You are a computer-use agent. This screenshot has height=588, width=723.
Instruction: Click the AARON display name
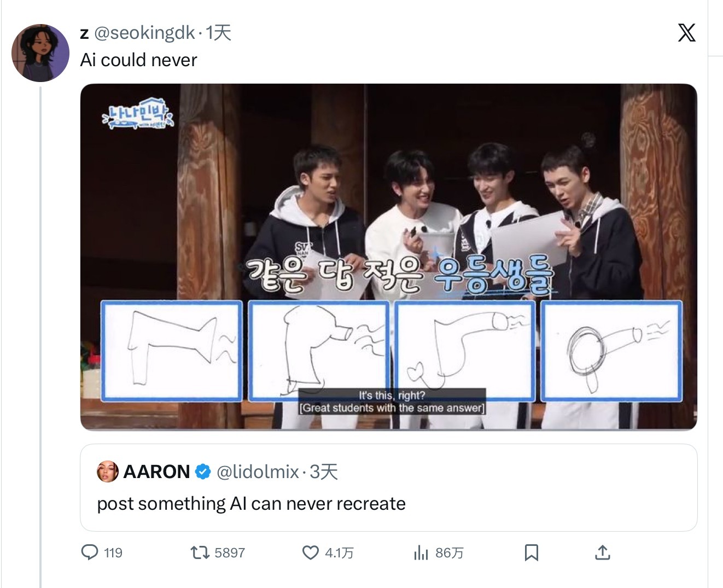point(157,471)
